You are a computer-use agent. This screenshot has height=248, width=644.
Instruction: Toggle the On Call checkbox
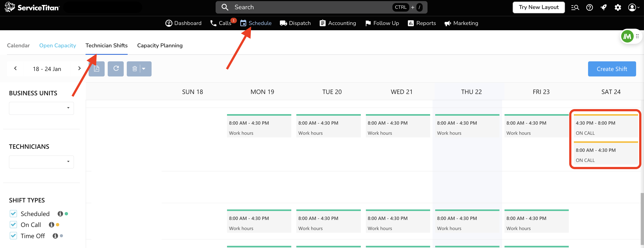[x=14, y=225]
